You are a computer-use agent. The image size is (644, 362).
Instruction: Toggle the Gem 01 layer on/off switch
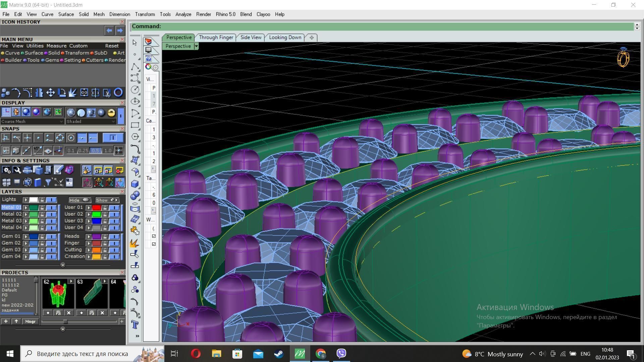pos(51,237)
